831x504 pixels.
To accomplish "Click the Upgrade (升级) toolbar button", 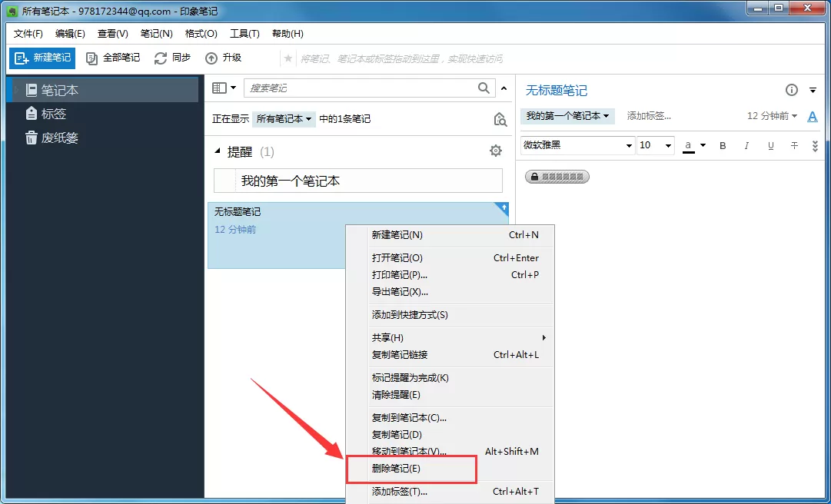I will coord(223,58).
